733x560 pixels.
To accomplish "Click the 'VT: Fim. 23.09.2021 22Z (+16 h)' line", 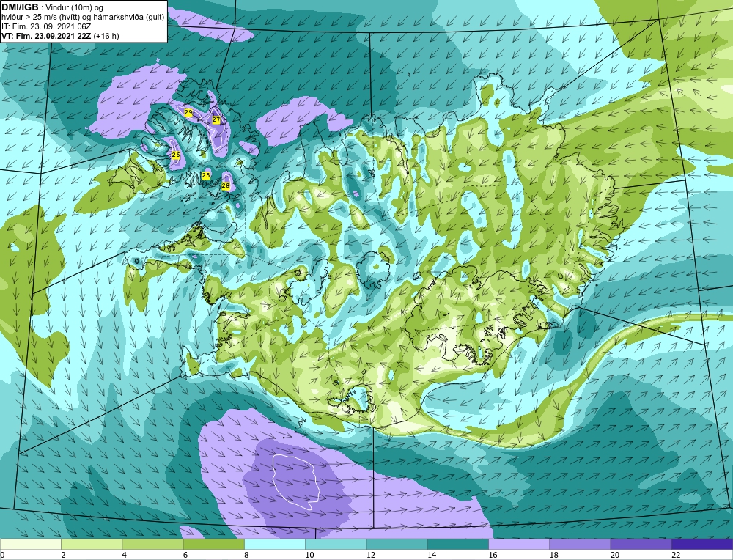I will point(60,36).
